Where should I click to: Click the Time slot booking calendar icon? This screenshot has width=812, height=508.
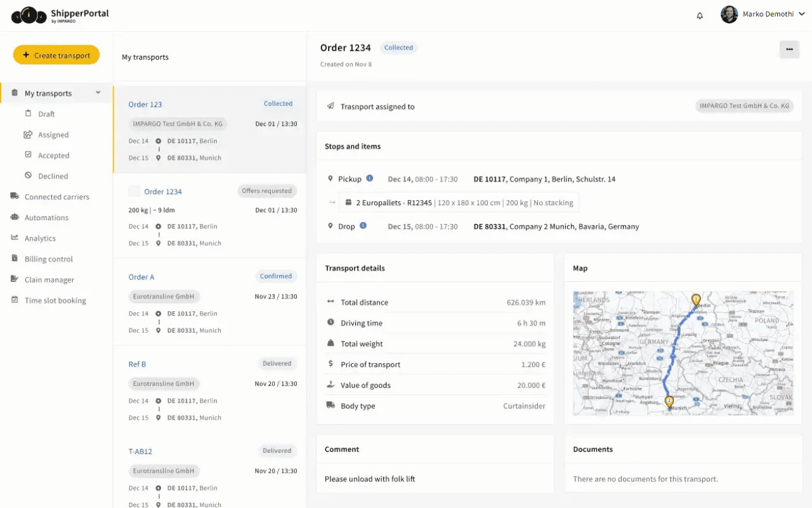15,300
